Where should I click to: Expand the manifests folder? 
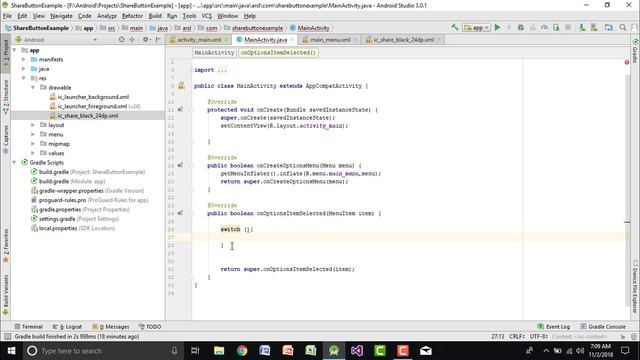click(x=24, y=59)
